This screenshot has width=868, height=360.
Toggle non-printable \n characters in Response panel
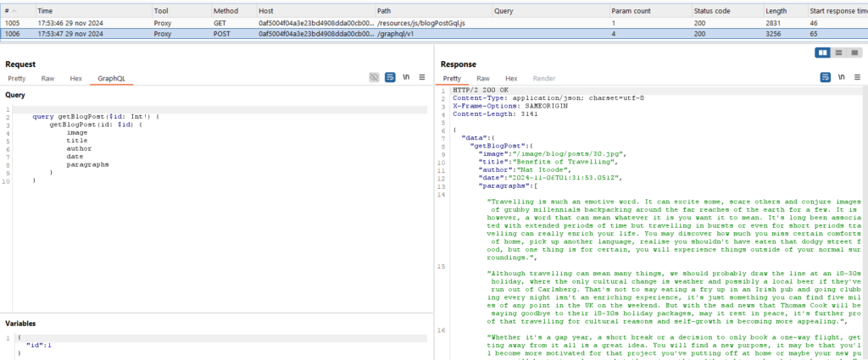[842, 77]
